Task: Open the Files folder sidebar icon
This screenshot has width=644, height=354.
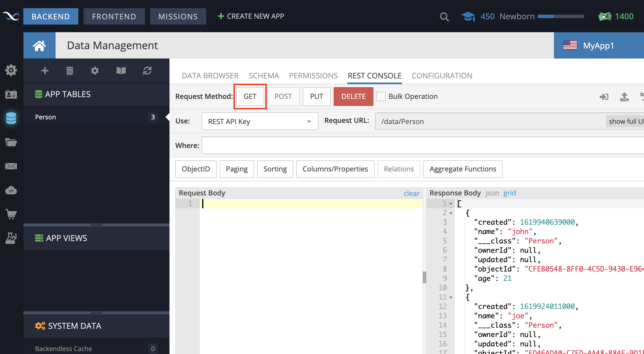Action: pyautogui.click(x=11, y=142)
